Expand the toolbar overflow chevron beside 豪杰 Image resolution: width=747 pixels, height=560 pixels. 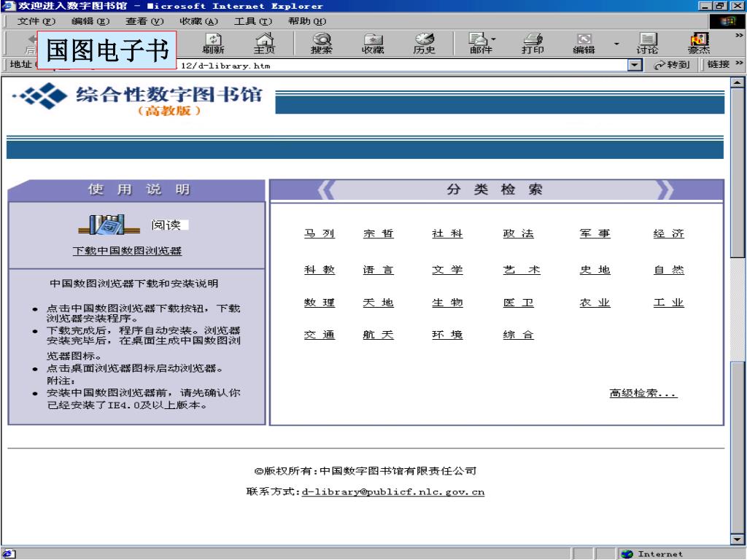coord(739,35)
